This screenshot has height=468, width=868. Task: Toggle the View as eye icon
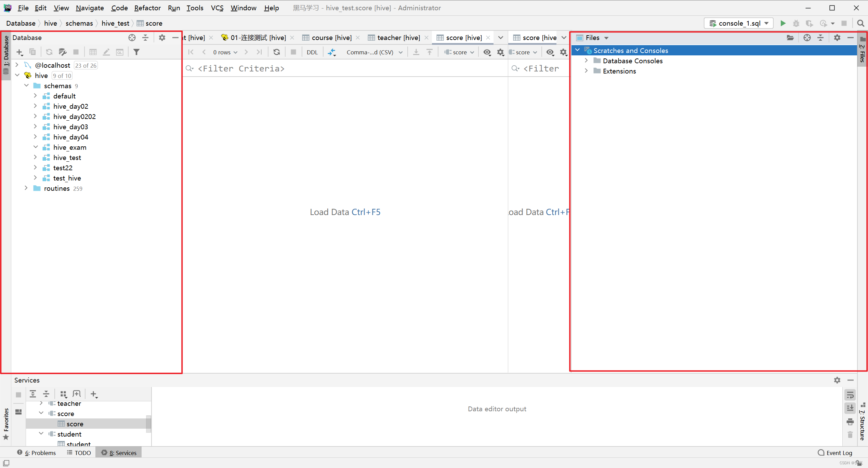487,52
